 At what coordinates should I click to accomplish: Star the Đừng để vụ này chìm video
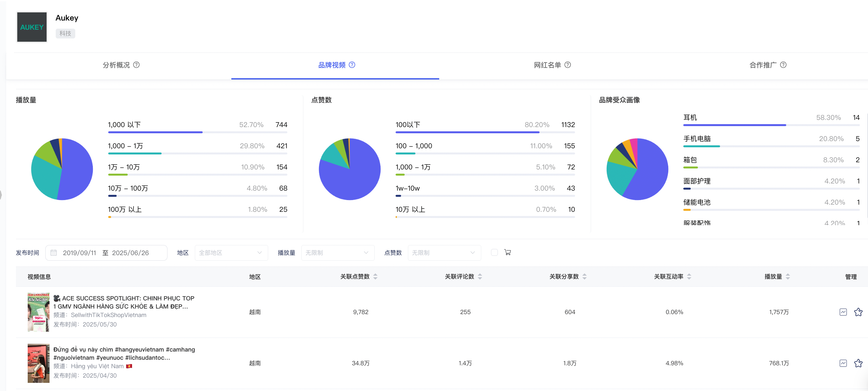[x=858, y=363]
